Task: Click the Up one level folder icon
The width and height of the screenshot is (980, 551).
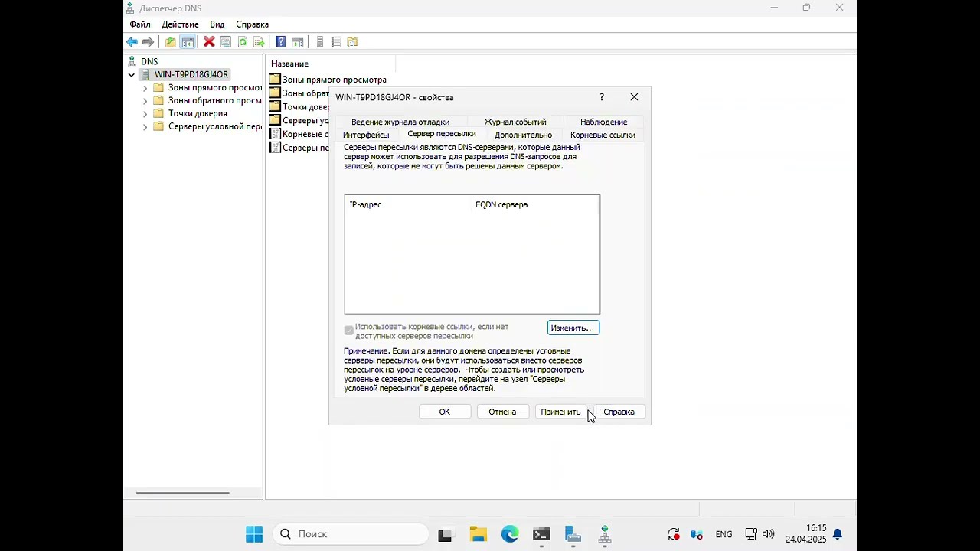Action: (x=170, y=42)
